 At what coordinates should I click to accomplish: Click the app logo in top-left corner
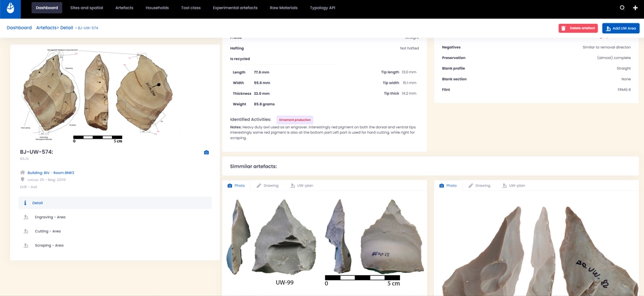pos(10,9)
